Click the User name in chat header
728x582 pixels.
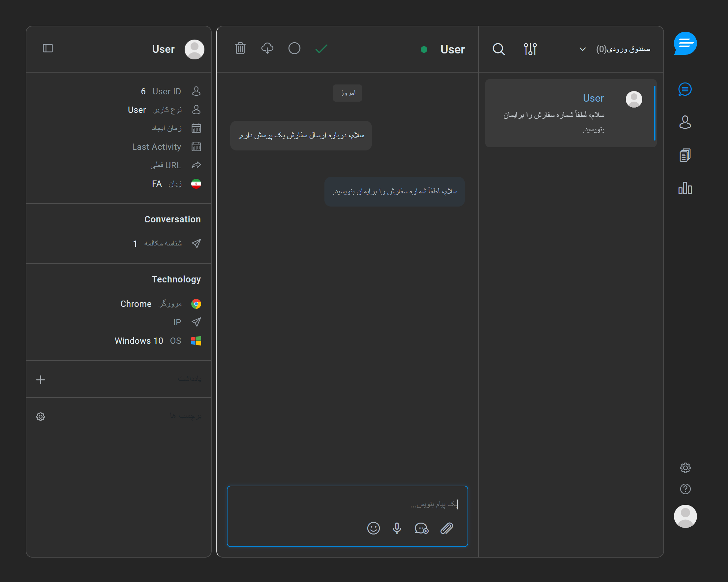(452, 50)
